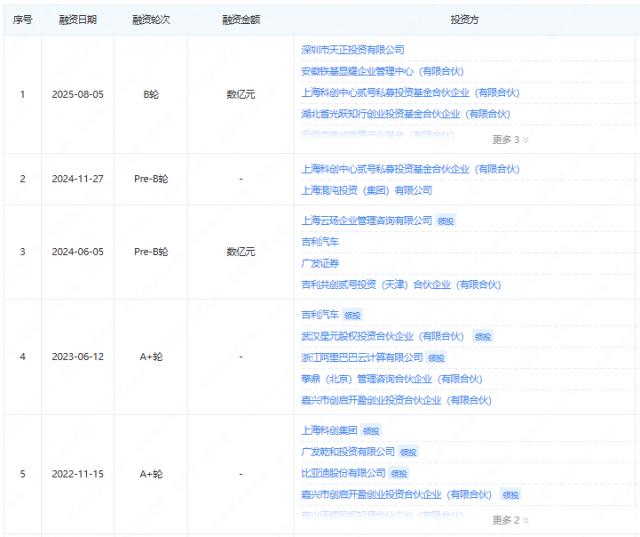Select the date cell 2022-11-15
The image size is (640, 537).
78,474
